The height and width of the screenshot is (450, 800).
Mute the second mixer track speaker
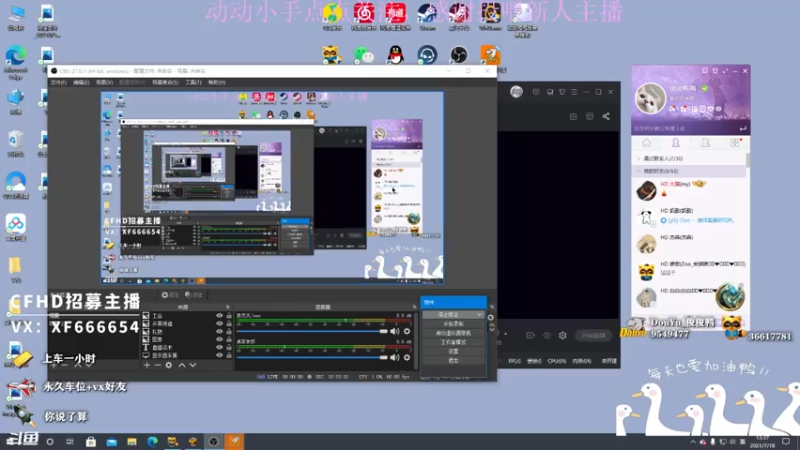[x=395, y=358]
